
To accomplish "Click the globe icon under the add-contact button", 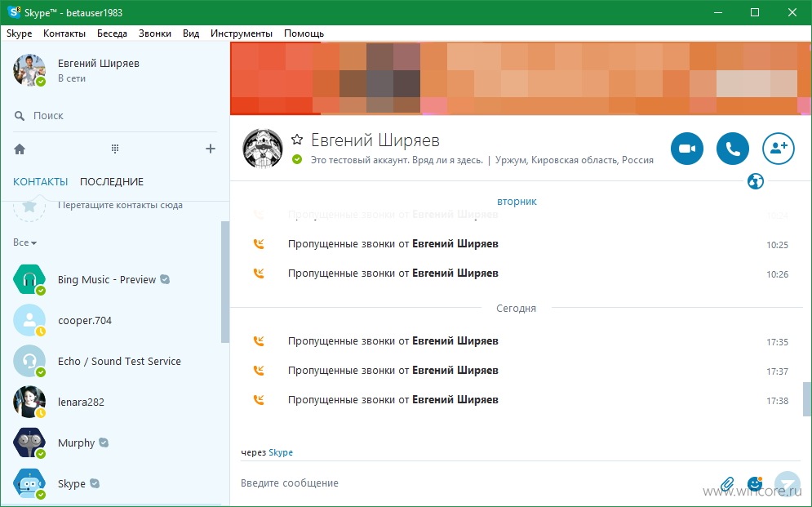I will (756, 182).
